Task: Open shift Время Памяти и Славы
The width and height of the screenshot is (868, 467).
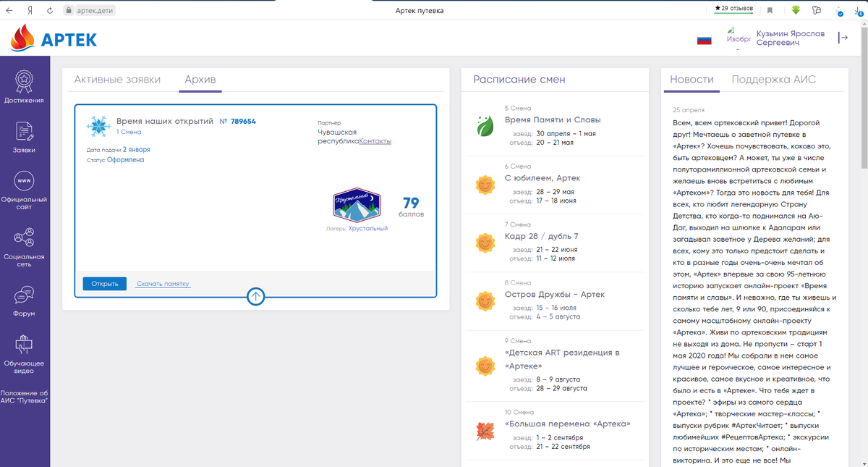Action: 553,119
